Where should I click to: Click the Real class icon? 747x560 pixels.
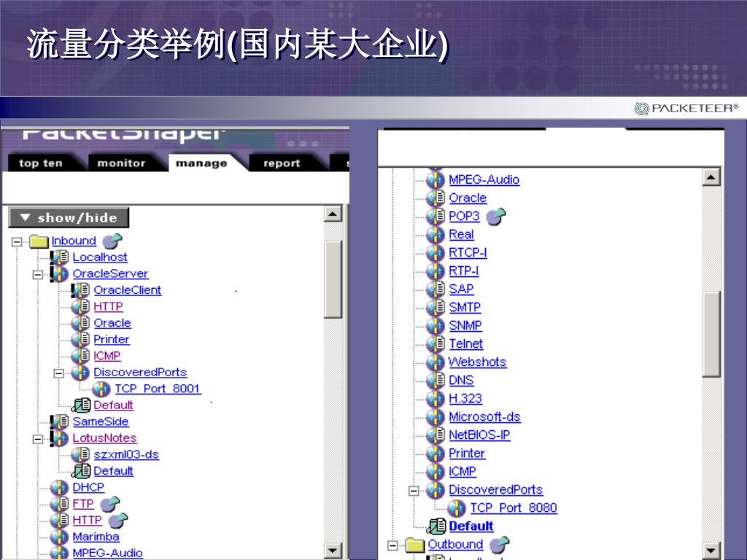pyautogui.click(x=436, y=234)
